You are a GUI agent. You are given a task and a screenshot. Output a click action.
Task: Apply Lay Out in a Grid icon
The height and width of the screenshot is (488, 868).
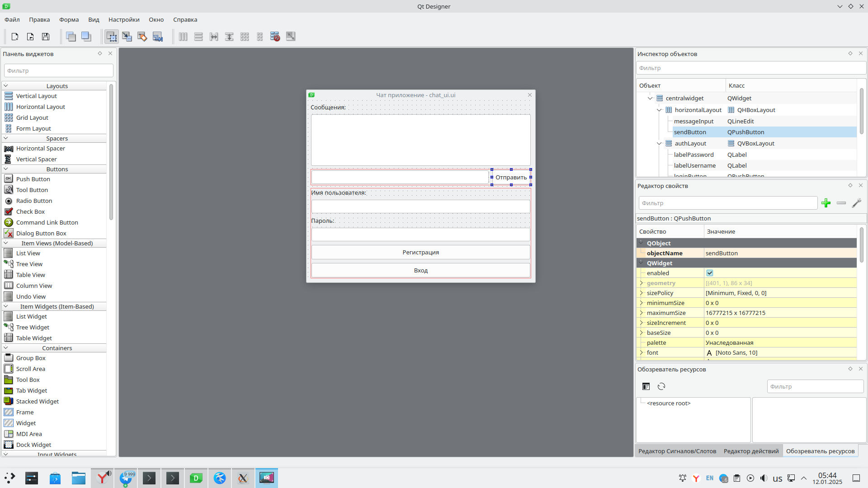click(245, 37)
